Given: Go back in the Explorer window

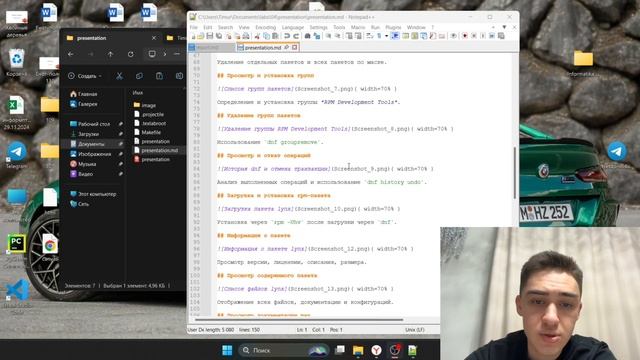Looking at the screenshot, I should tap(71, 54).
